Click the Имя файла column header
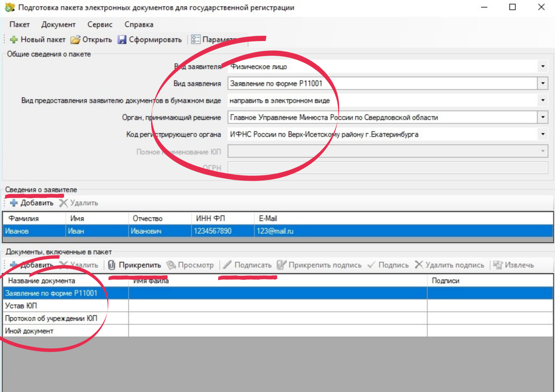The width and height of the screenshot is (555, 392). point(278,280)
